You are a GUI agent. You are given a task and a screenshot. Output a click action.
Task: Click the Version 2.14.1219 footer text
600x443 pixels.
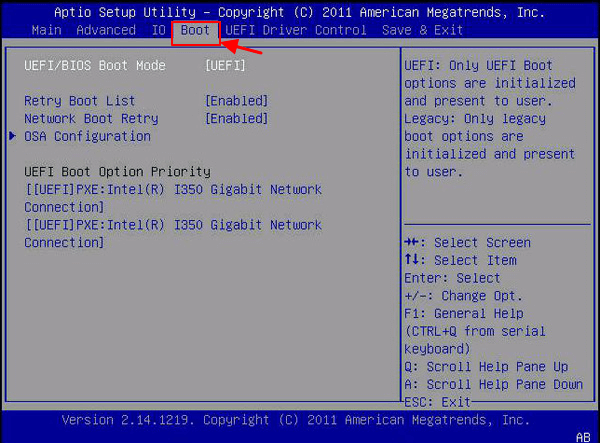296,420
